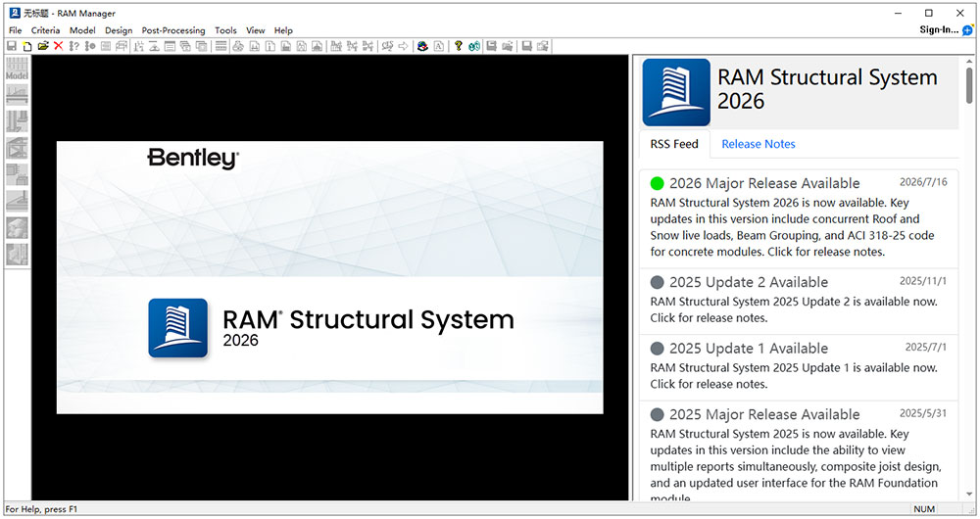Click the Open folder toolbar icon

(43, 46)
